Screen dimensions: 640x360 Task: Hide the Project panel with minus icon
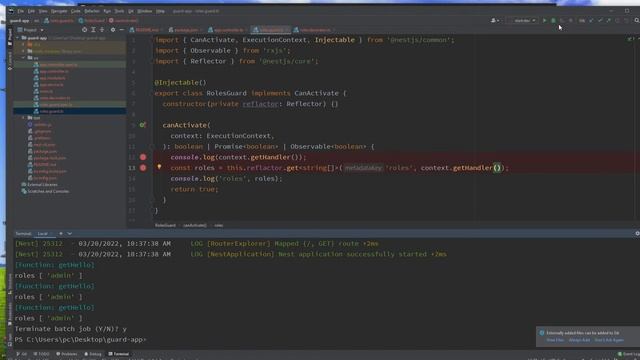122,30
